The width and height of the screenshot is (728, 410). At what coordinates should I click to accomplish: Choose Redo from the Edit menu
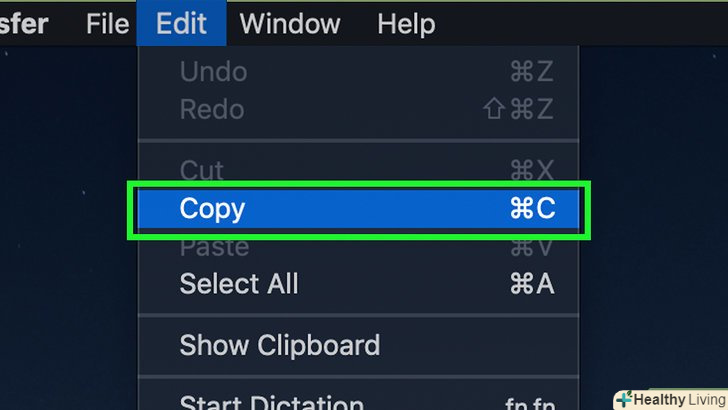213,109
